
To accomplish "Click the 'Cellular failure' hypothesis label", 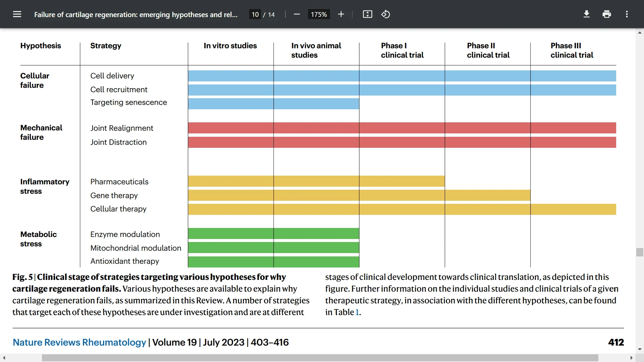I will click(x=35, y=80).
